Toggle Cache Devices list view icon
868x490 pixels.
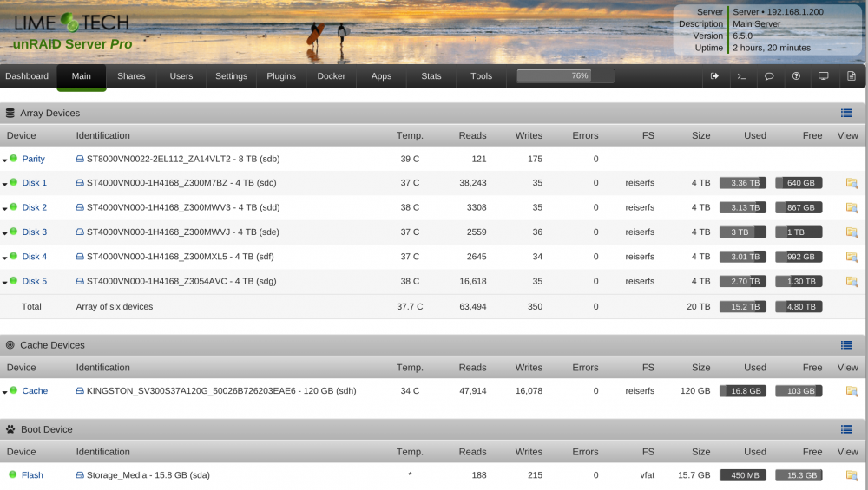pos(845,345)
